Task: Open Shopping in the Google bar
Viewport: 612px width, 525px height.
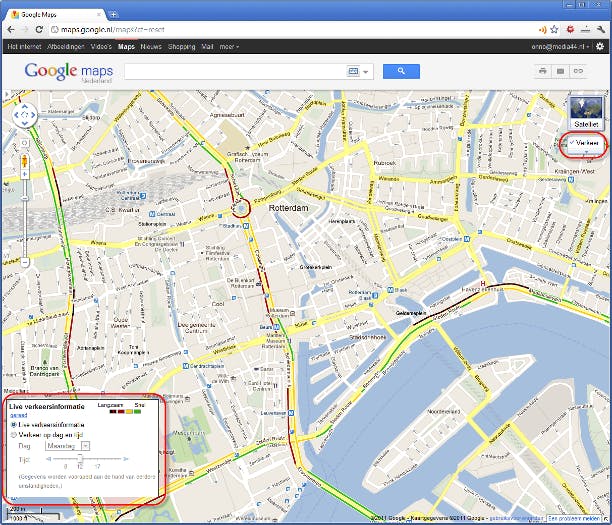Action: (181, 46)
